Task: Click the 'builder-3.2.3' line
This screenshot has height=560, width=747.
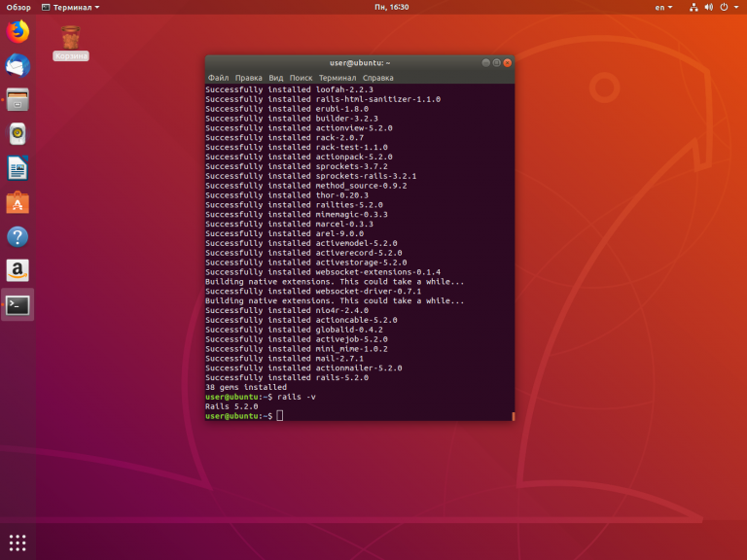Action: point(292,118)
